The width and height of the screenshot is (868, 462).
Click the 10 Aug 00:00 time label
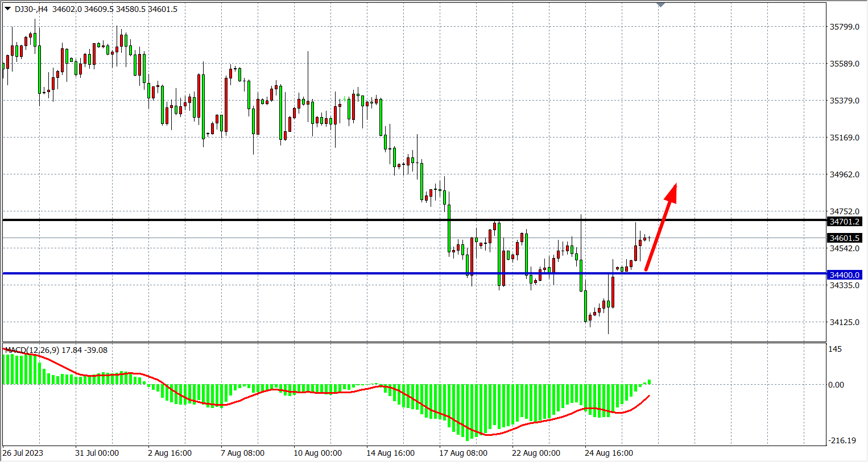[317, 453]
